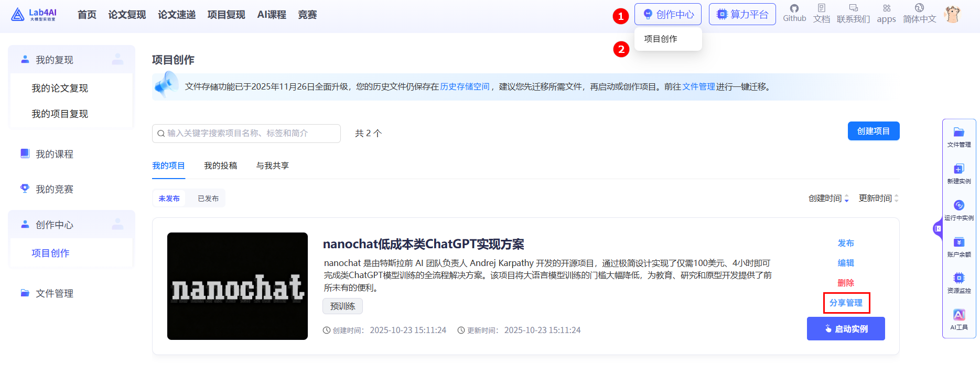
Task: Open AI课程 in the top navigation
Action: click(272, 15)
